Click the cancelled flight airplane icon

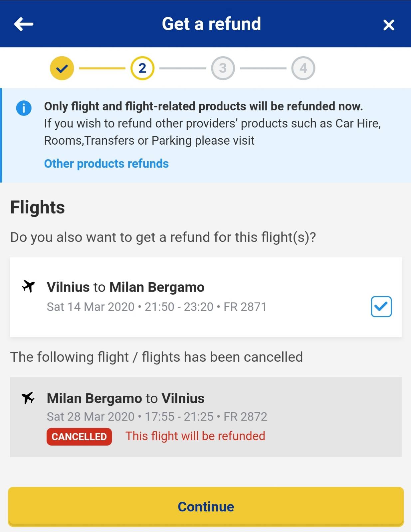click(28, 398)
